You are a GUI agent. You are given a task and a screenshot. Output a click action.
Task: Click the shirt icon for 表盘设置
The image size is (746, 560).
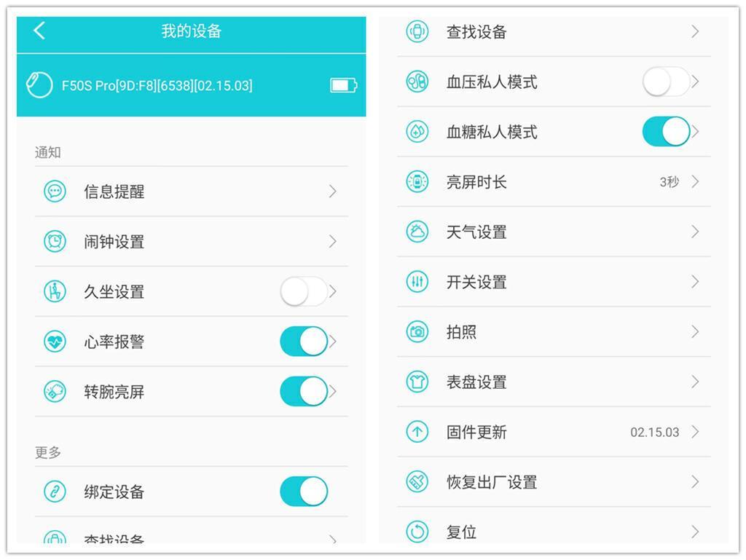coord(417,382)
